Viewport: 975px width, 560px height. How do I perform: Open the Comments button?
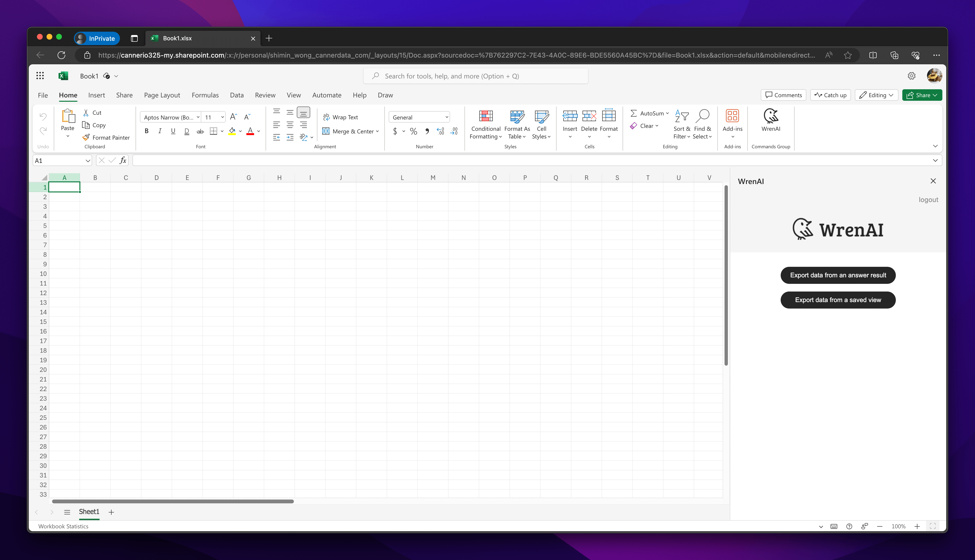click(783, 95)
